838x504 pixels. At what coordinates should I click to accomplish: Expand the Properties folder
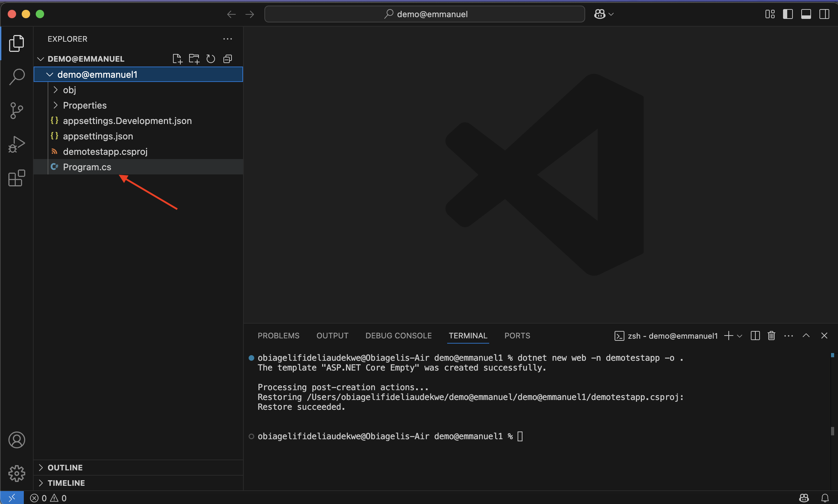[x=138, y=105]
